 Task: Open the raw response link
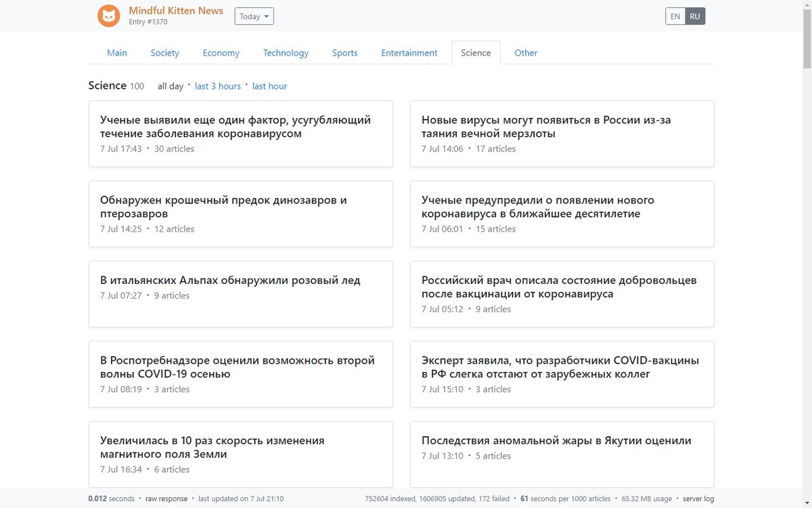click(x=166, y=499)
